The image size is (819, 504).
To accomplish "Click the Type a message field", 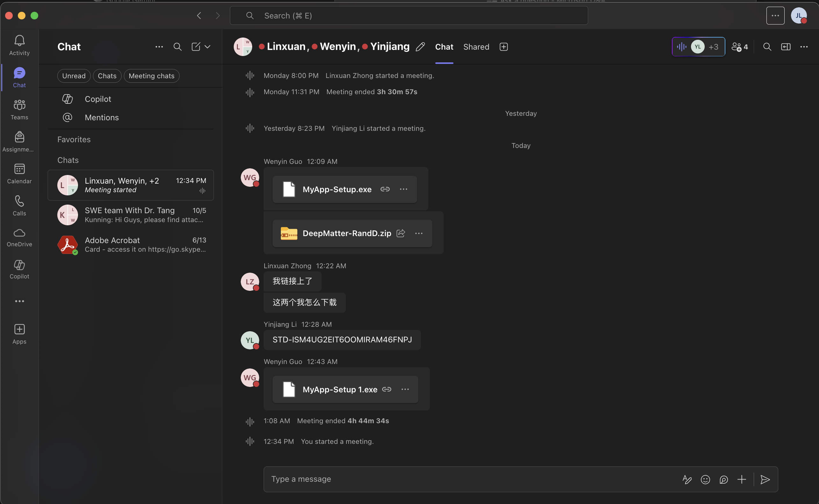I will [x=467, y=479].
